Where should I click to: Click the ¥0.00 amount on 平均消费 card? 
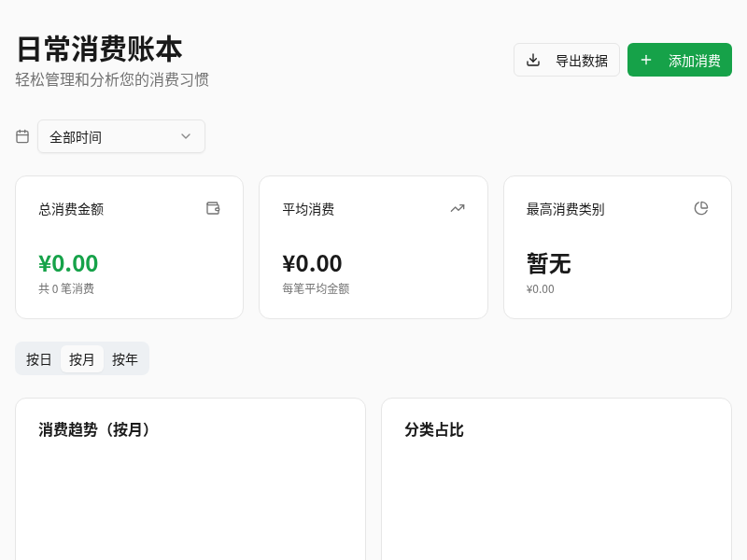[x=312, y=264]
